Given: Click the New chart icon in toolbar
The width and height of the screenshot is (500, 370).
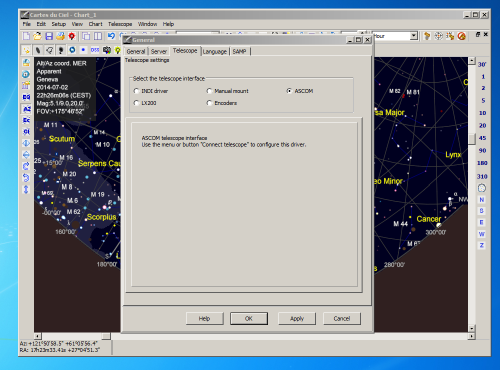Looking at the screenshot, I should pyautogui.click(x=26, y=36).
